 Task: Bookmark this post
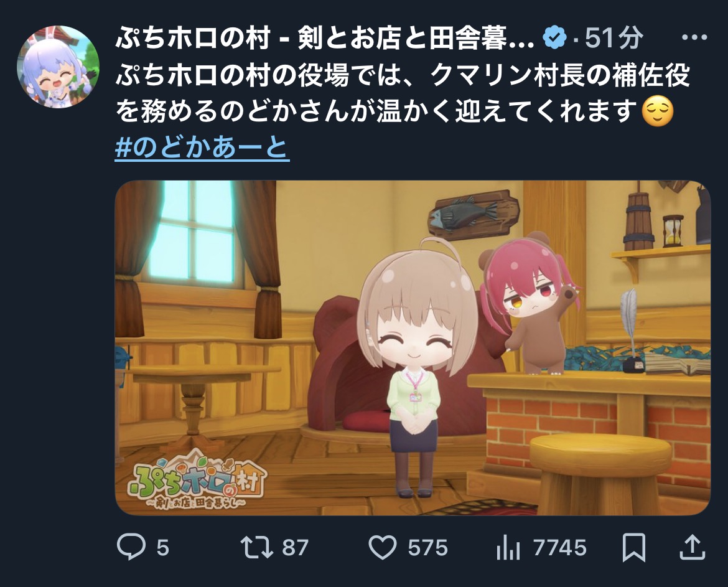pyautogui.click(x=634, y=548)
